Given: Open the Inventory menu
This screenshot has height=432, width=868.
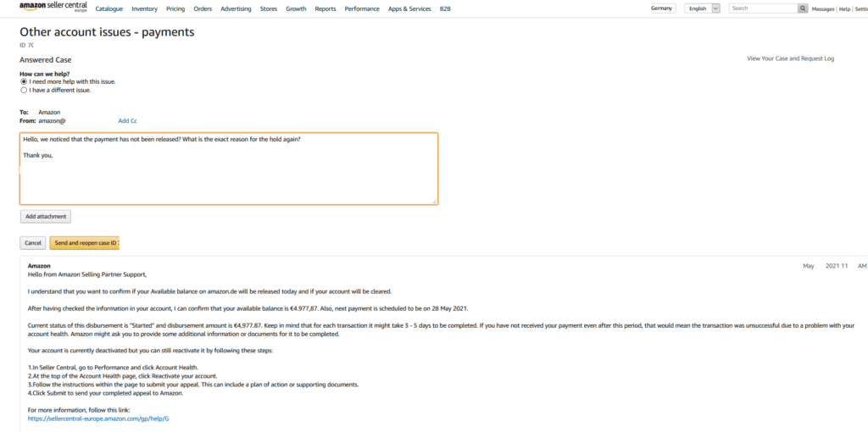Looking at the screenshot, I should tap(144, 8).
